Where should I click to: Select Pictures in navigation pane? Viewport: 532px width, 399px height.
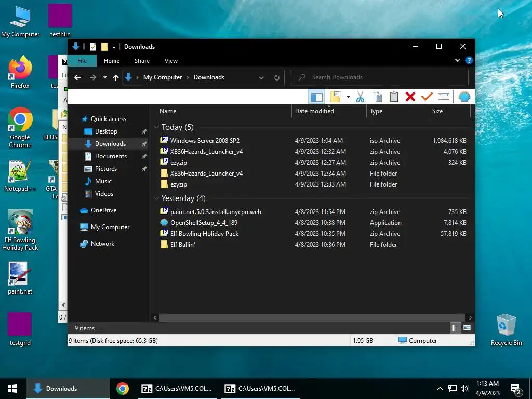(105, 169)
